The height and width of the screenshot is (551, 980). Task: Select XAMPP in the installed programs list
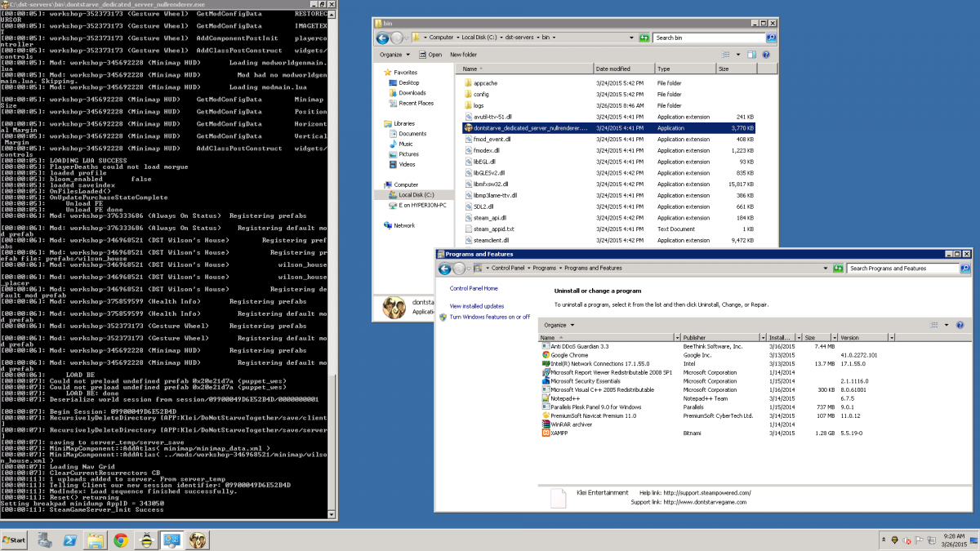(559, 433)
